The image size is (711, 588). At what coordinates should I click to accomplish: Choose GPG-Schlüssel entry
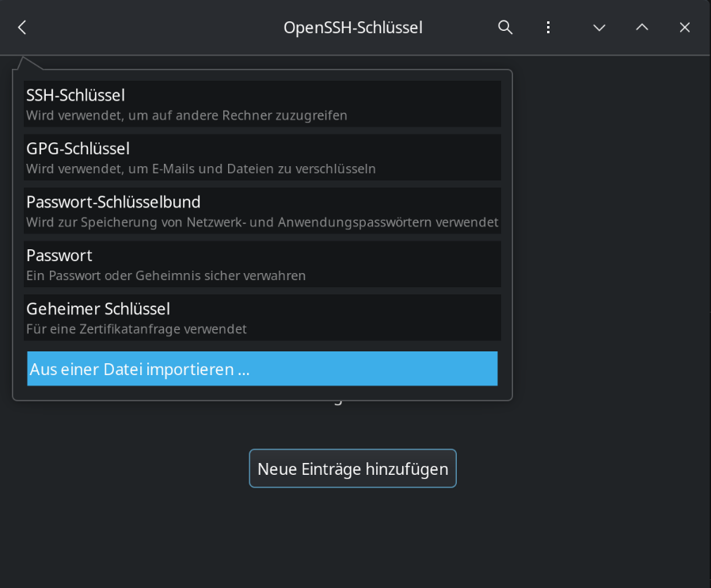point(262,157)
